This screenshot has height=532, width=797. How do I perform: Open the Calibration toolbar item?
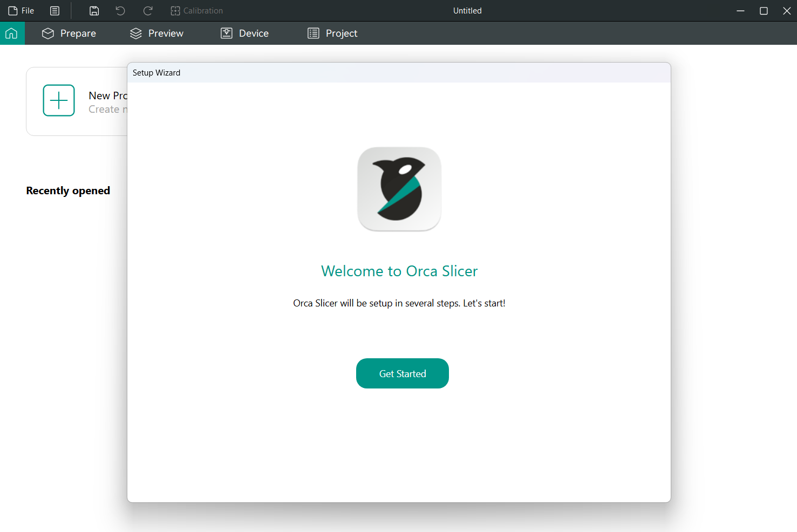[197, 11]
